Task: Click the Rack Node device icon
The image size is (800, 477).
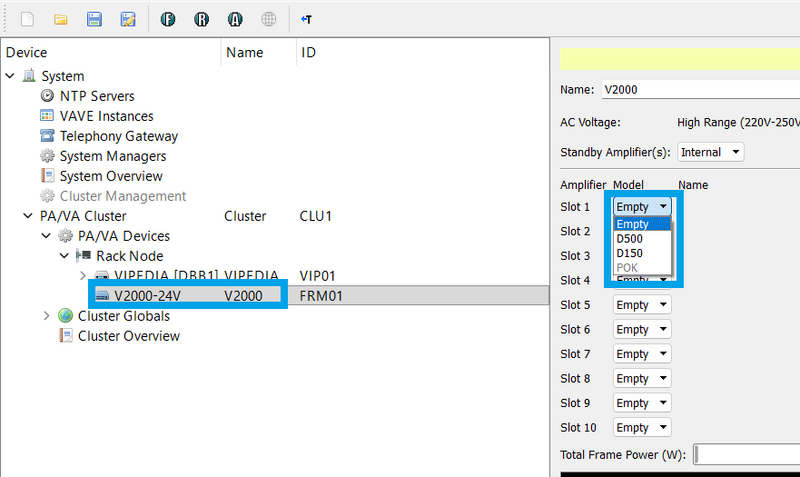Action: [x=83, y=255]
